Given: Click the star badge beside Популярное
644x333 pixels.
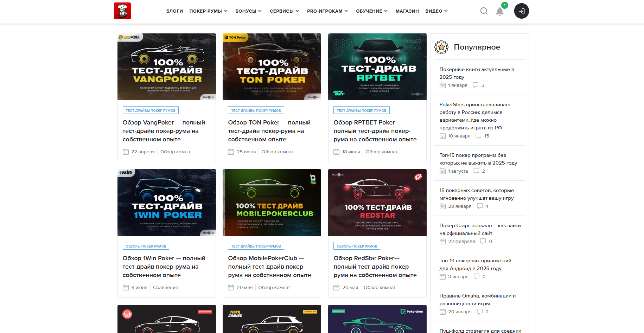Looking at the screenshot, I should pos(441,47).
